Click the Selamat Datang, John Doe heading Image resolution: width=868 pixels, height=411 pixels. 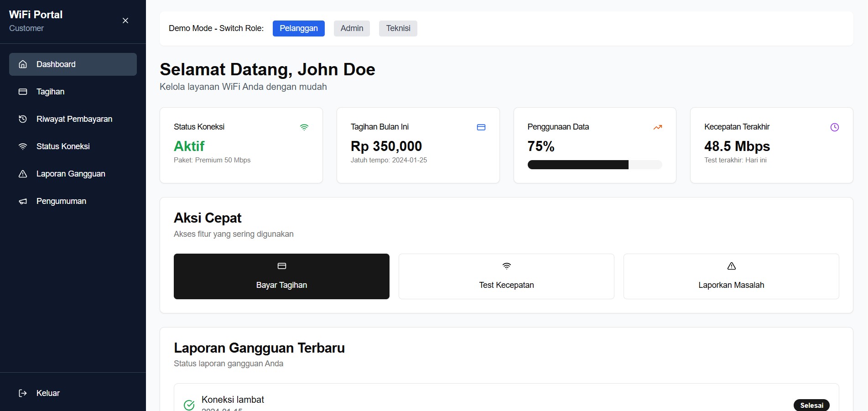click(267, 69)
